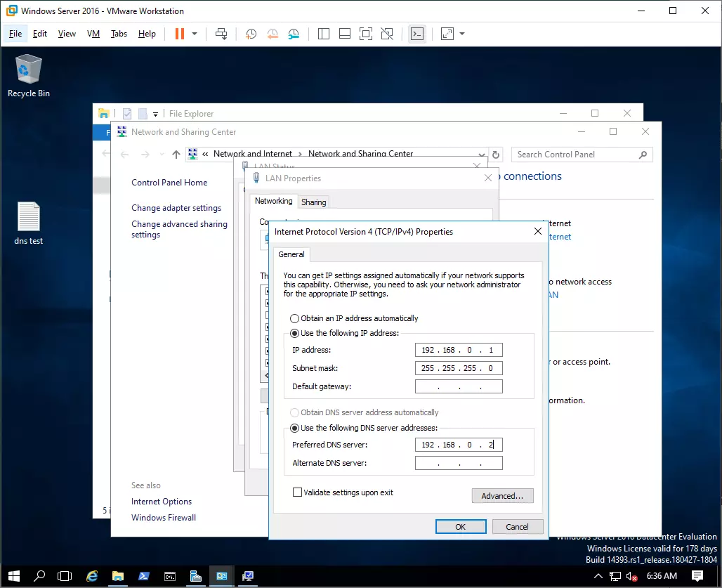Click into the Subnet mask field
Image resolution: width=722 pixels, height=588 pixels.
pyautogui.click(x=459, y=368)
